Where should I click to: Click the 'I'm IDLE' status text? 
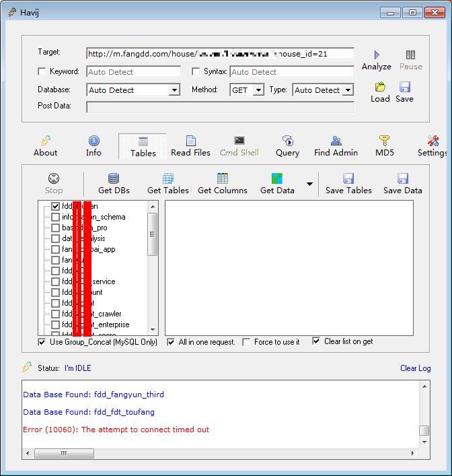(x=77, y=368)
